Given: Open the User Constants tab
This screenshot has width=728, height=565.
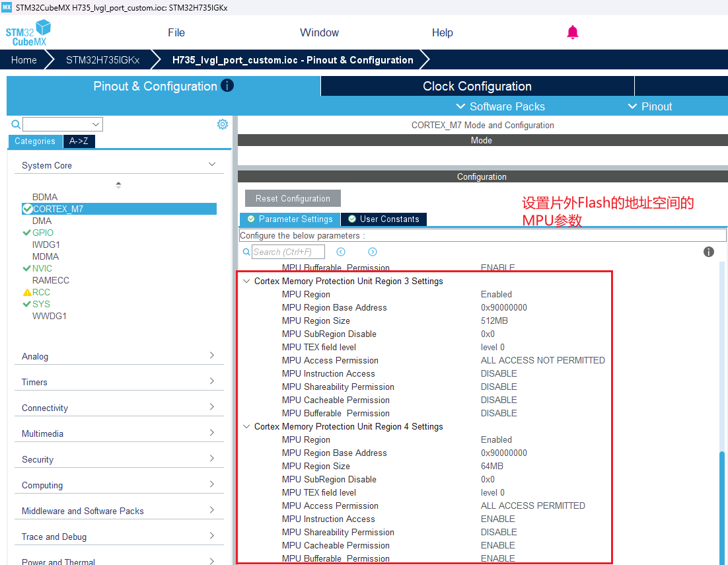Looking at the screenshot, I should point(384,219).
